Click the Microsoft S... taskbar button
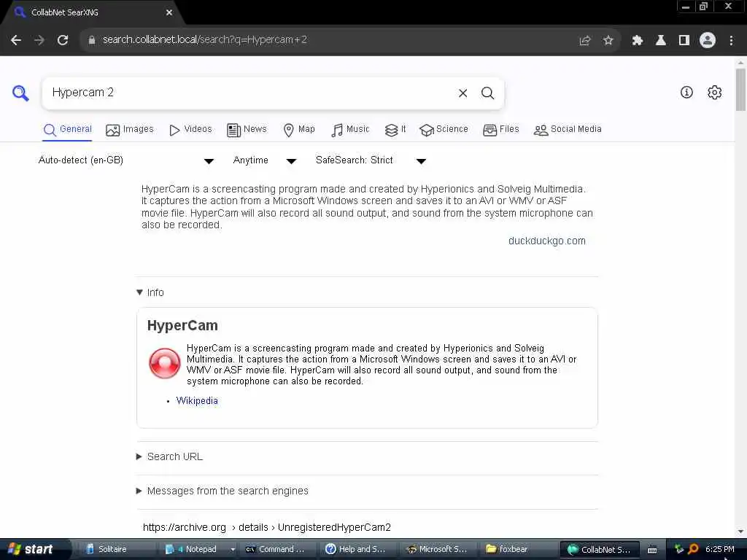The width and height of the screenshot is (747, 560). [437, 549]
